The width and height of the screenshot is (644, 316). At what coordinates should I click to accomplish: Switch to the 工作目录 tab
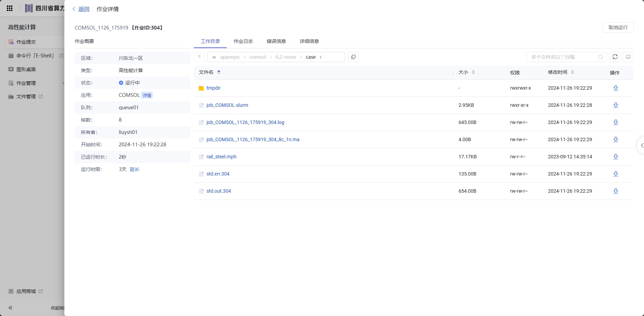click(210, 41)
